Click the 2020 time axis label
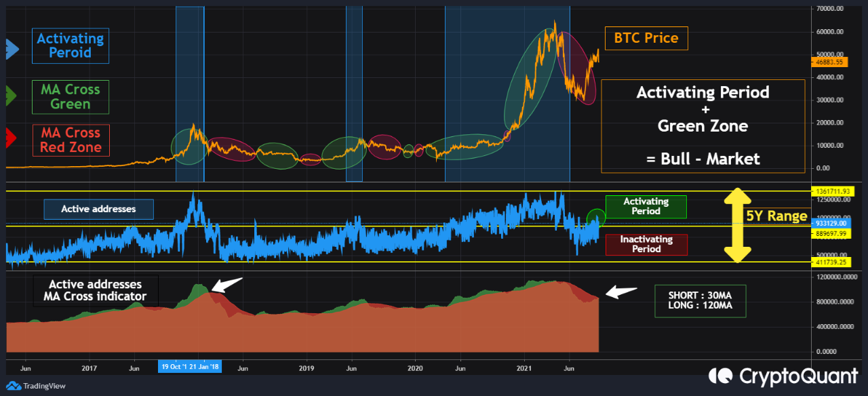This screenshot has height=396, width=868. 416,367
